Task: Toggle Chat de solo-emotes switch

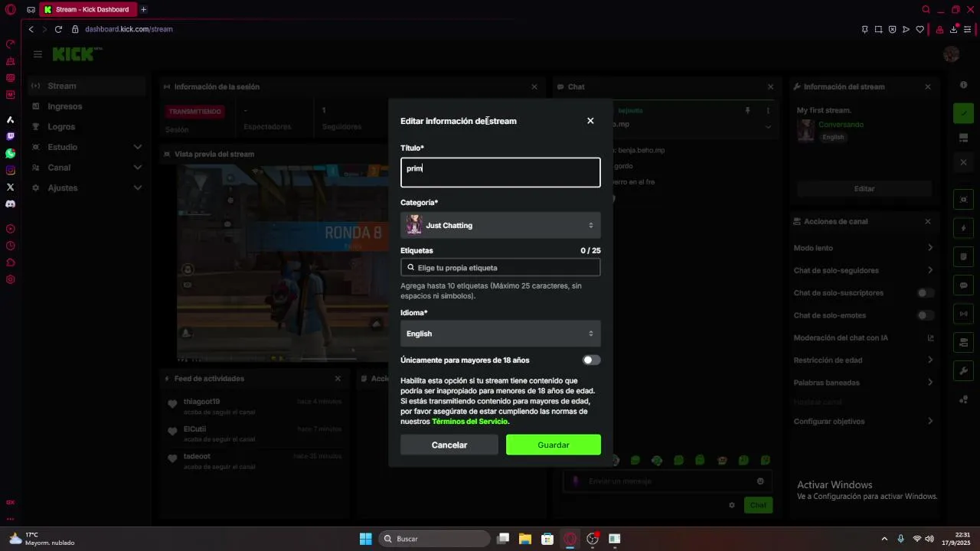Action: click(x=926, y=315)
